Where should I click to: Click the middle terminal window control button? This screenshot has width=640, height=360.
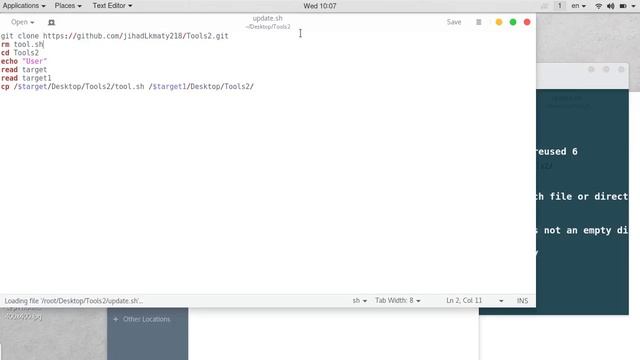tap(606, 69)
